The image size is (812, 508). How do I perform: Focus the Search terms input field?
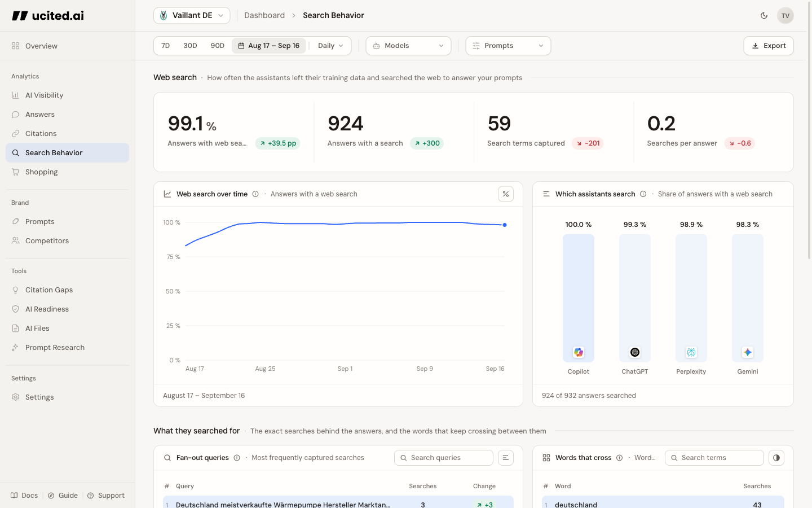click(x=714, y=458)
